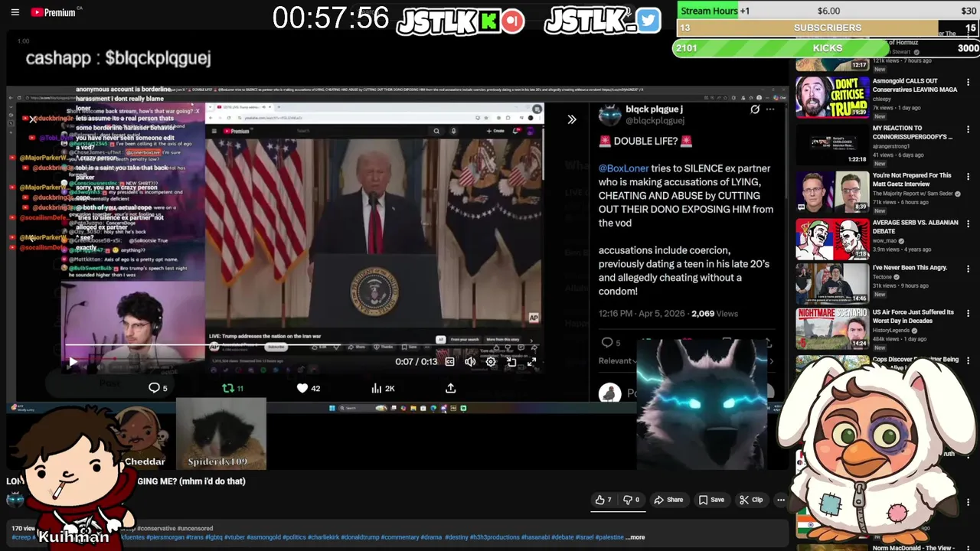Open options for Asmongold CALLS OUT video
The image size is (980, 551).
[x=968, y=81]
